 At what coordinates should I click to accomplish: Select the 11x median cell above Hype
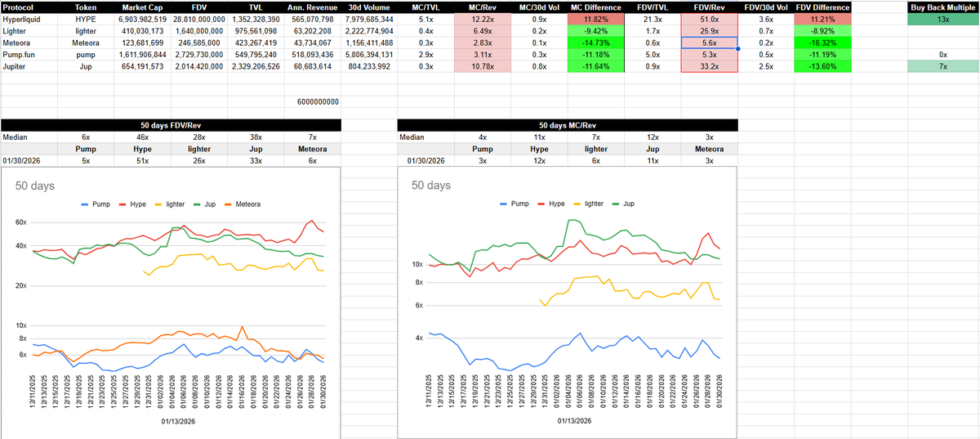point(539,138)
